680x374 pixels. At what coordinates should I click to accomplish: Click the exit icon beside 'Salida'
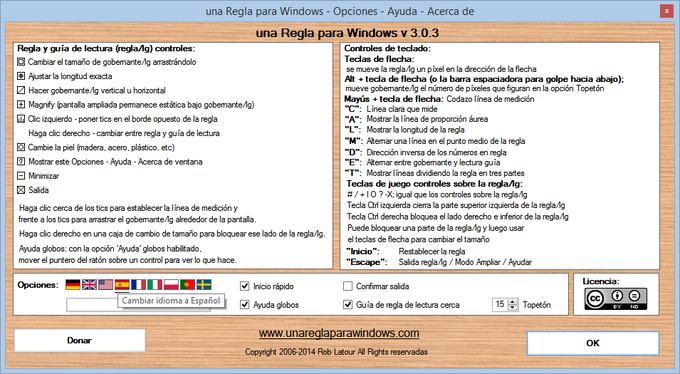pyautogui.click(x=21, y=190)
